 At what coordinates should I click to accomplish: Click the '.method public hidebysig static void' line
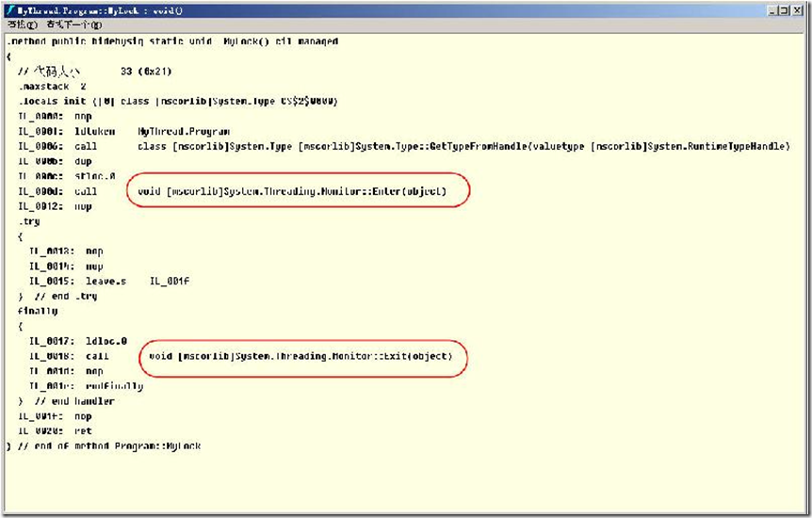click(x=172, y=41)
